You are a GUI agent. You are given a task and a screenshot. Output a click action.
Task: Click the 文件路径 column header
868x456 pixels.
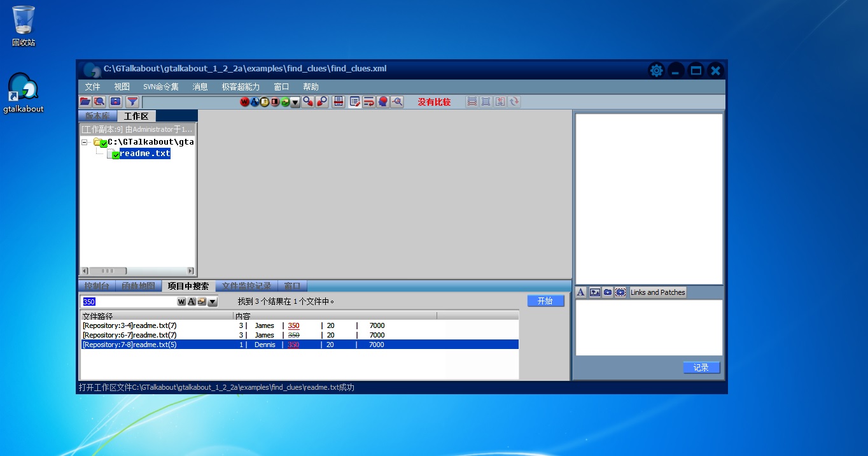(x=157, y=316)
